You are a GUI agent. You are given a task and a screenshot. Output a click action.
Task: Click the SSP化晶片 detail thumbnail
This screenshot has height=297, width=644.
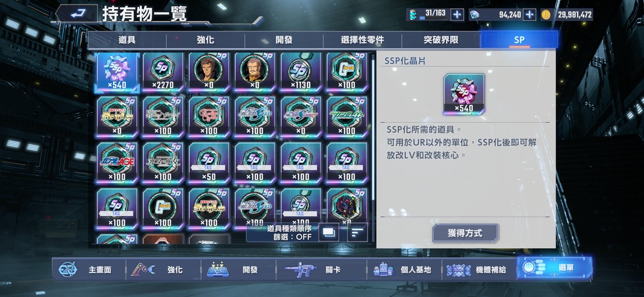click(464, 94)
